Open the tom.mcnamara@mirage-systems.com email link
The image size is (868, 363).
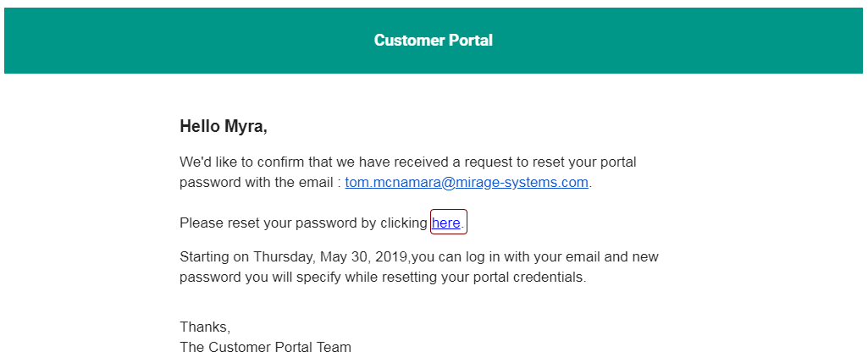(x=467, y=183)
